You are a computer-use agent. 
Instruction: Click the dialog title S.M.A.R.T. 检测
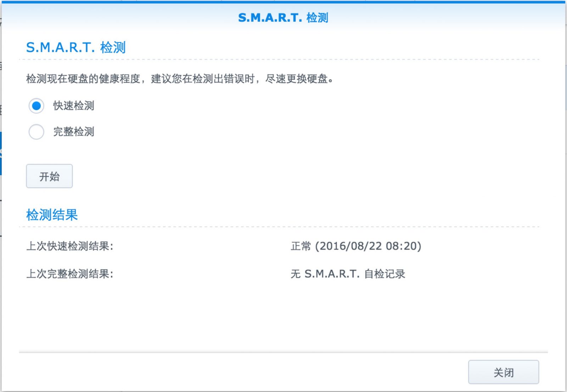[x=283, y=17]
